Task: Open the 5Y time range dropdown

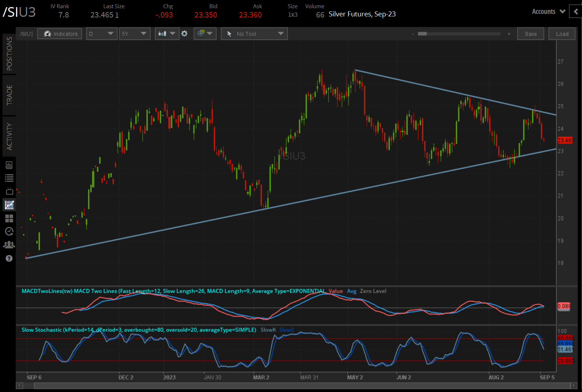Action: pos(134,34)
